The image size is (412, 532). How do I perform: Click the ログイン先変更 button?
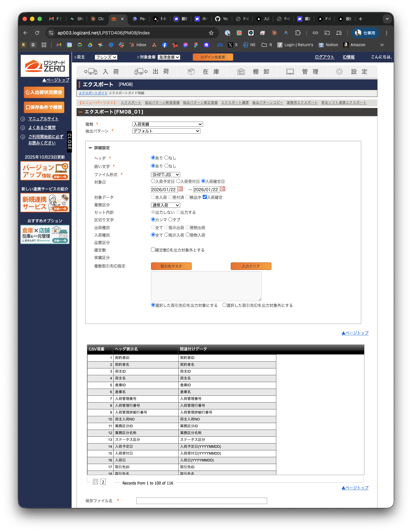pos(213,57)
